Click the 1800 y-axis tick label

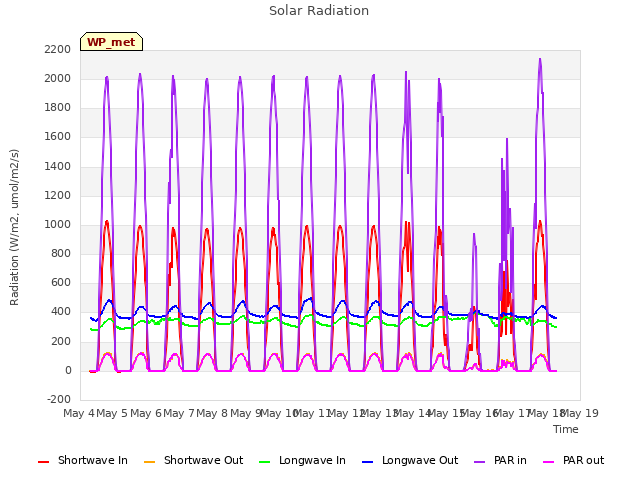tap(58, 108)
